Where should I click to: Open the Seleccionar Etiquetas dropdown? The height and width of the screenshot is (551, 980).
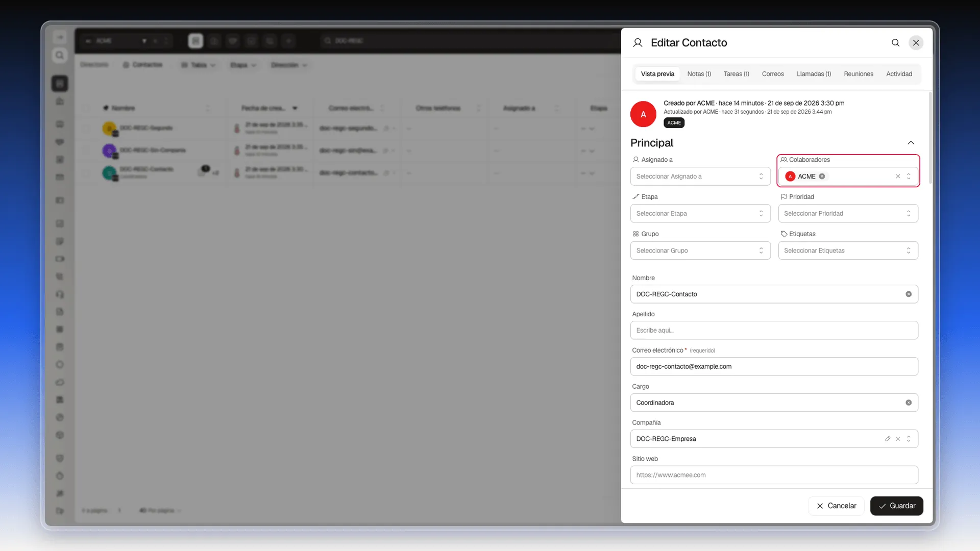click(848, 251)
